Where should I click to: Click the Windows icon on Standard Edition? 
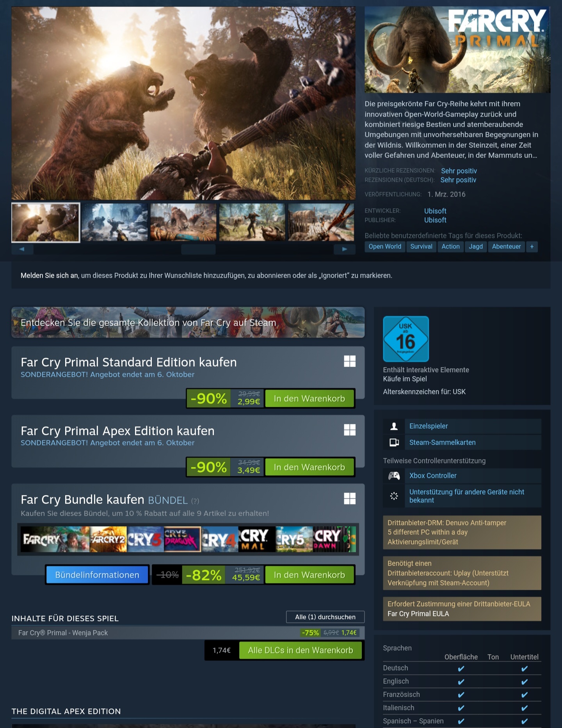tap(350, 361)
